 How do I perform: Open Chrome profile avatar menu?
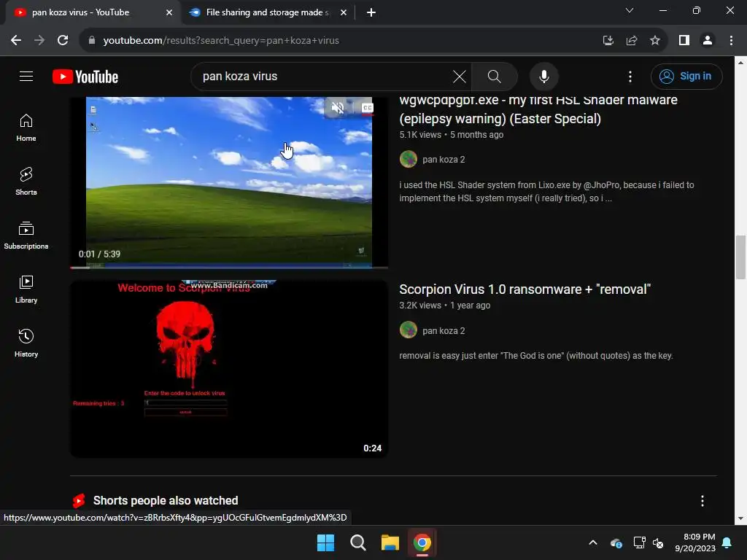708,41
